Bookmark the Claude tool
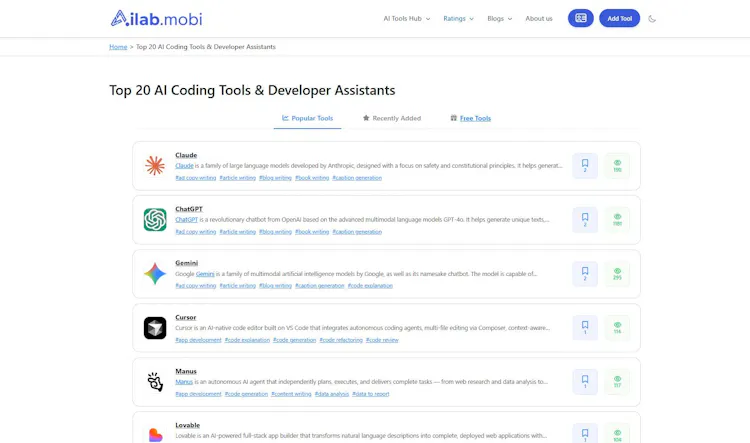 point(585,166)
